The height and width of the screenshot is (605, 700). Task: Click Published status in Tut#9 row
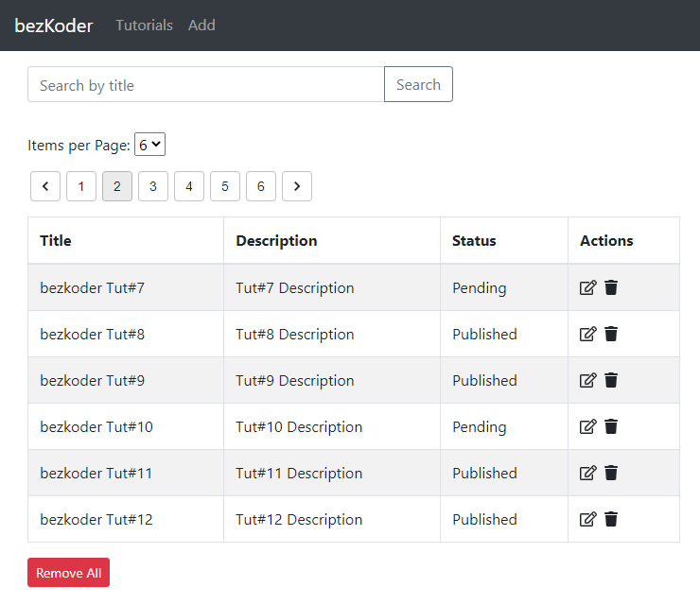pyautogui.click(x=484, y=381)
